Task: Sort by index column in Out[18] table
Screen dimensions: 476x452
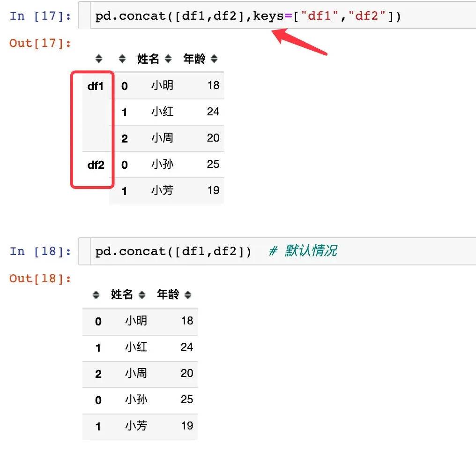Action: click(96, 295)
